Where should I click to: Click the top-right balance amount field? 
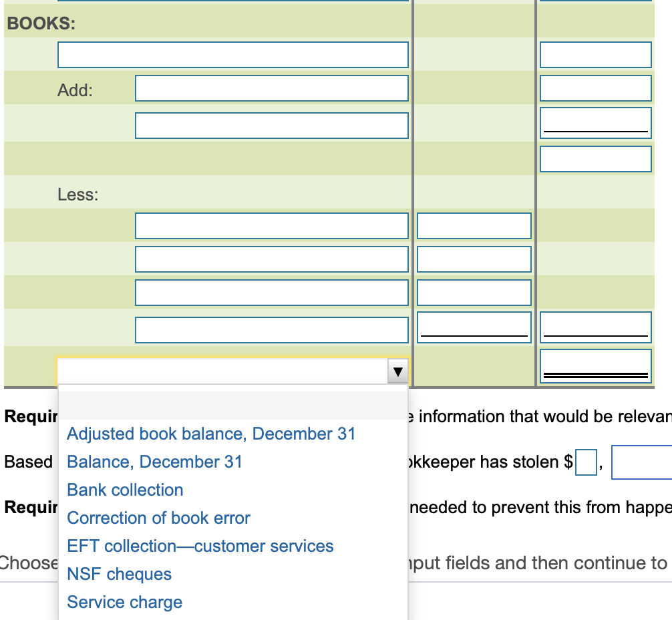pyautogui.click(x=595, y=55)
